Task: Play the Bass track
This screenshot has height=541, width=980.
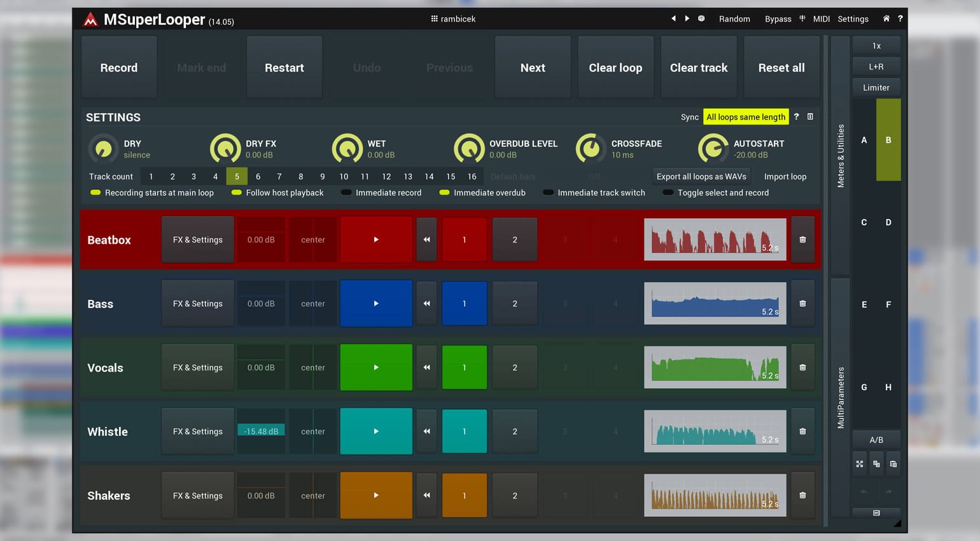Action: click(376, 304)
